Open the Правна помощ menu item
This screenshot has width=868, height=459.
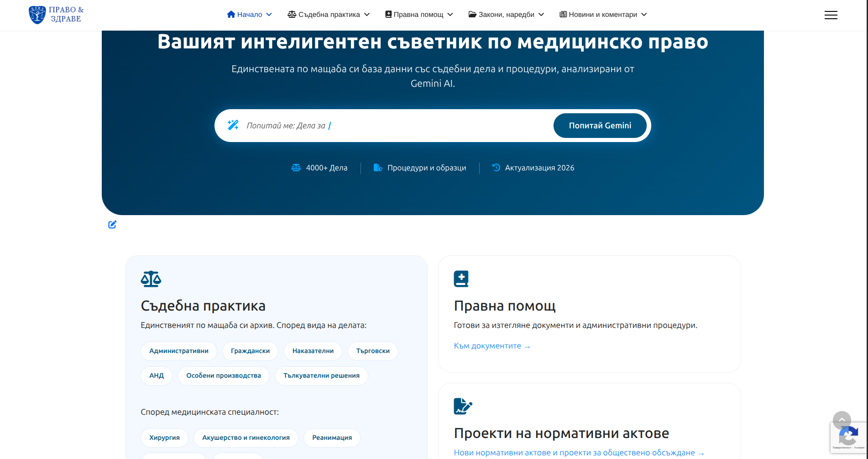(x=419, y=15)
